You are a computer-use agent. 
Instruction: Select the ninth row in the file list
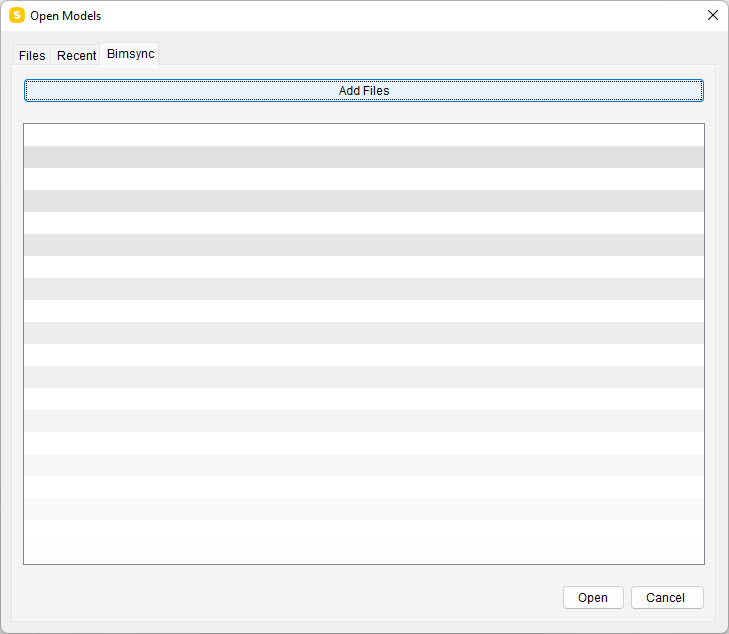364,311
